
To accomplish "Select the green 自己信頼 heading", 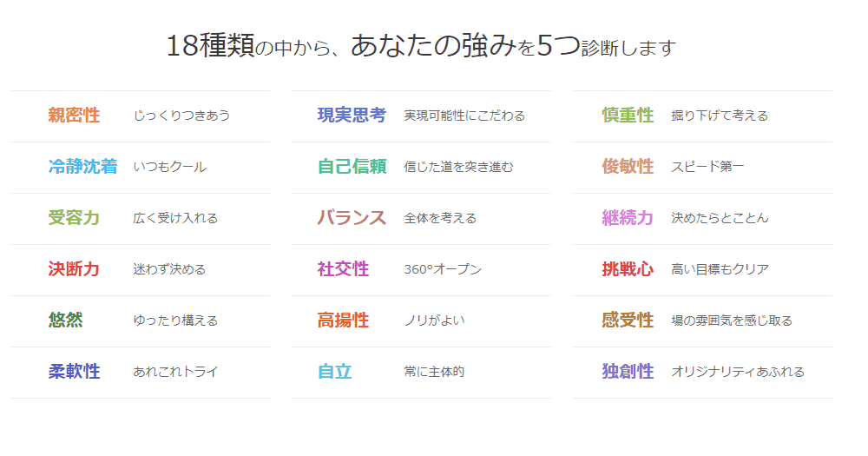I will point(352,166).
